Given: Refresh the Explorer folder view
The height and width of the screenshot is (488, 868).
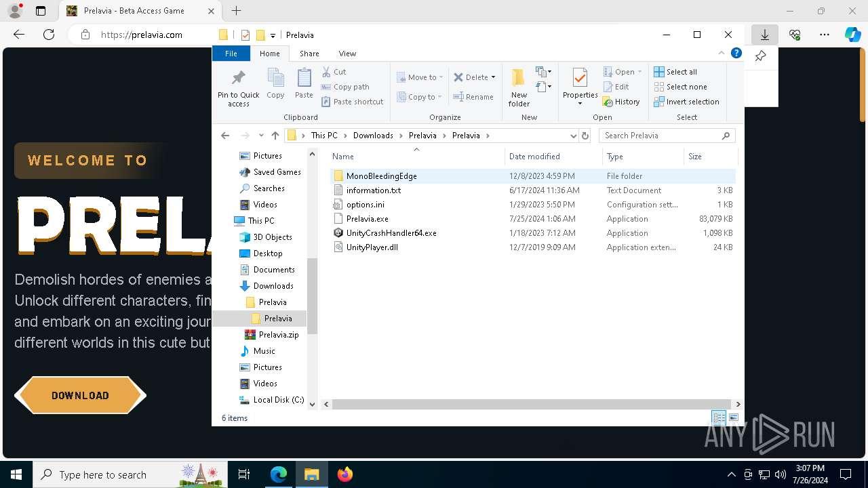Looking at the screenshot, I should [586, 136].
